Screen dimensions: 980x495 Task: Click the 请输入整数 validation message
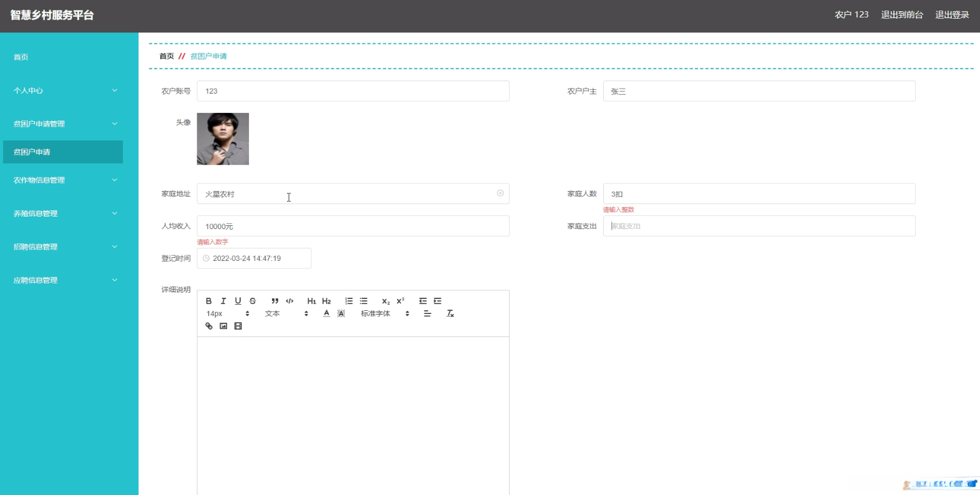pyautogui.click(x=618, y=210)
